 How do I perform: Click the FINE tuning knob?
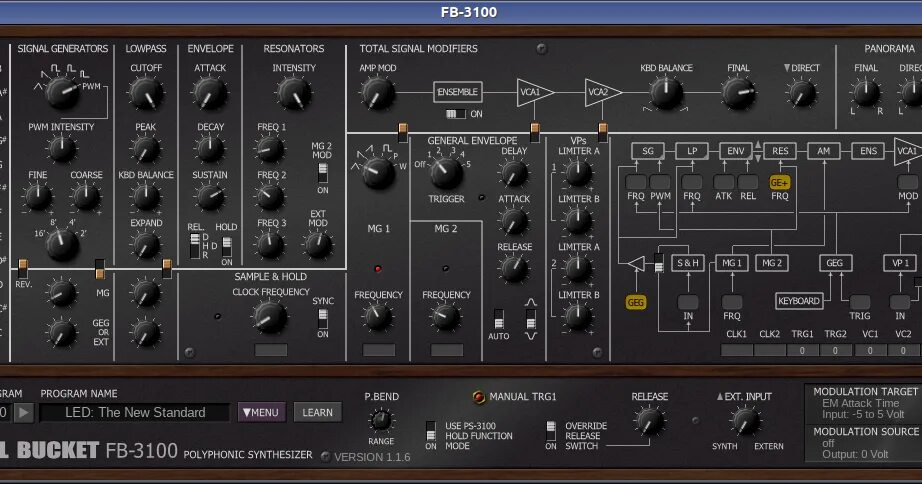point(38,196)
